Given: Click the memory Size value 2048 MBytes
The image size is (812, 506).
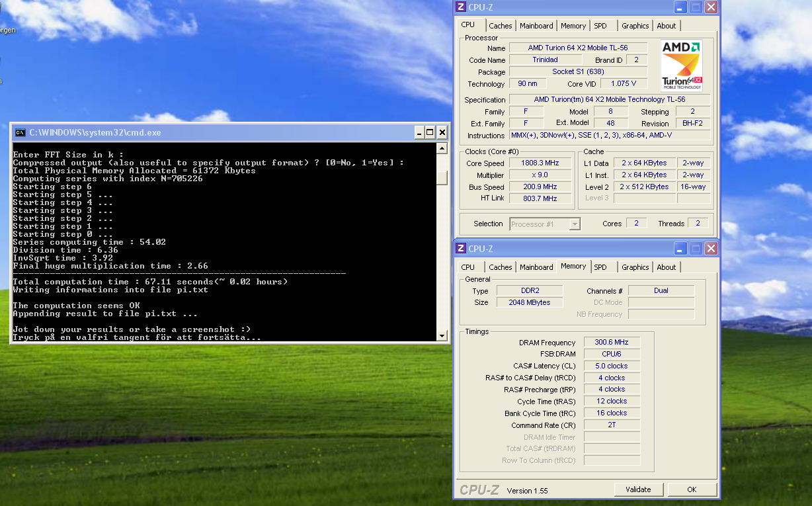Looking at the screenshot, I should pos(529,302).
